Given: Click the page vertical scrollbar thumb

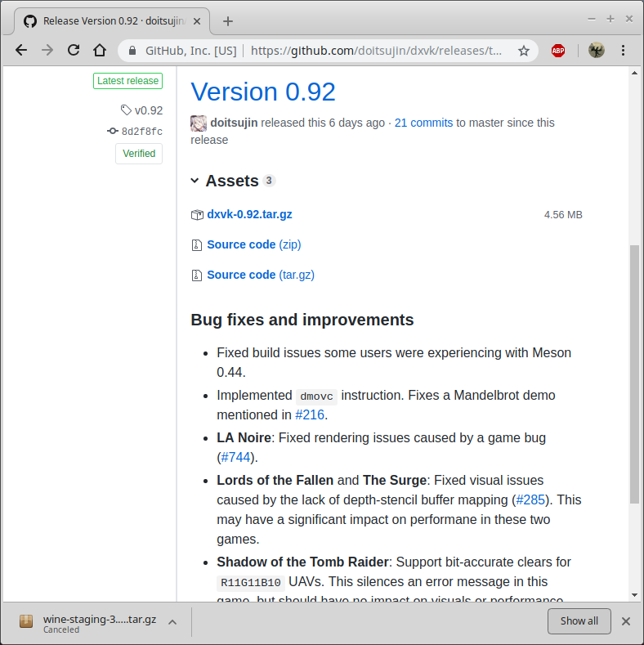Looking at the screenshot, I should point(634,374).
